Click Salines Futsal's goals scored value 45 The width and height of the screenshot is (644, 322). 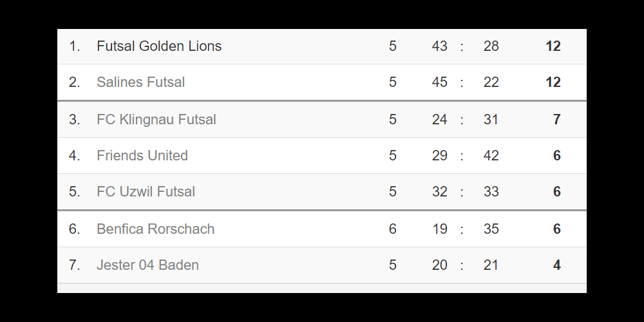pyautogui.click(x=440, y=82)
